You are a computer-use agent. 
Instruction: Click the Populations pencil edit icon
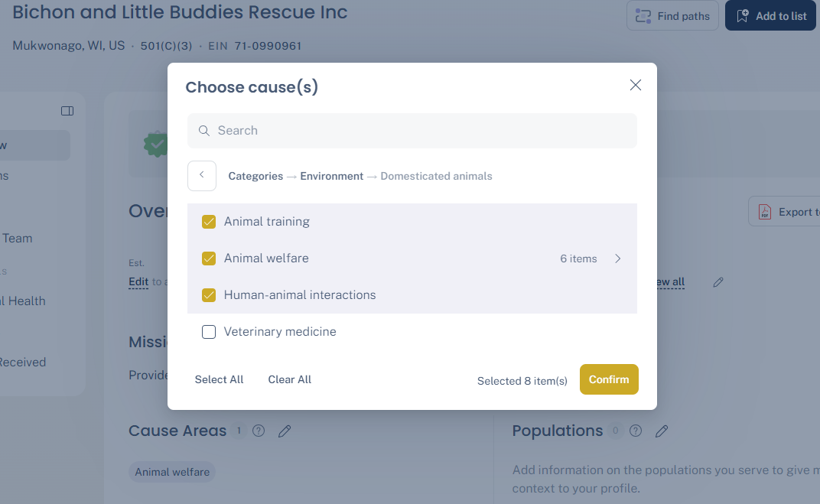tap(662, 431)
